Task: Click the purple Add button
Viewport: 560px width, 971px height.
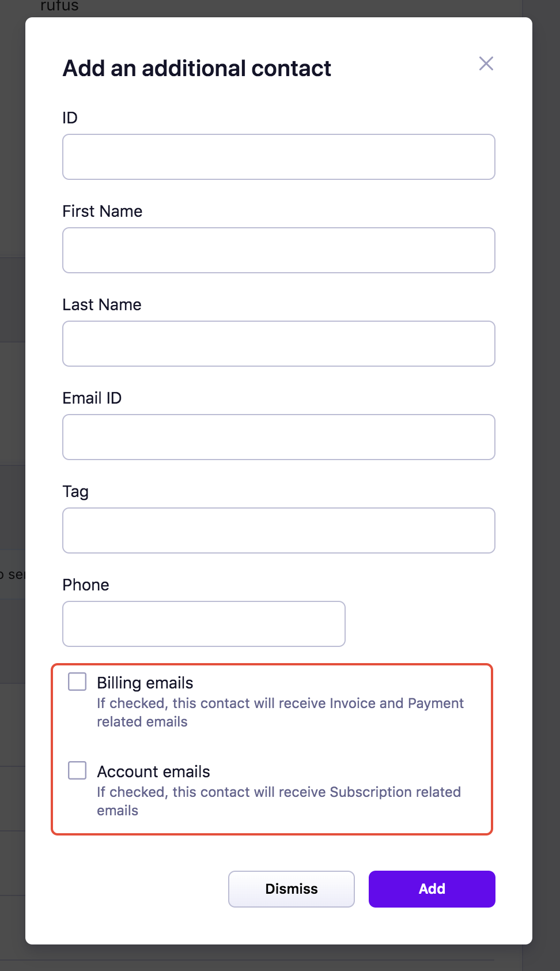Action: pyautogui.click(x=432, y=889)
